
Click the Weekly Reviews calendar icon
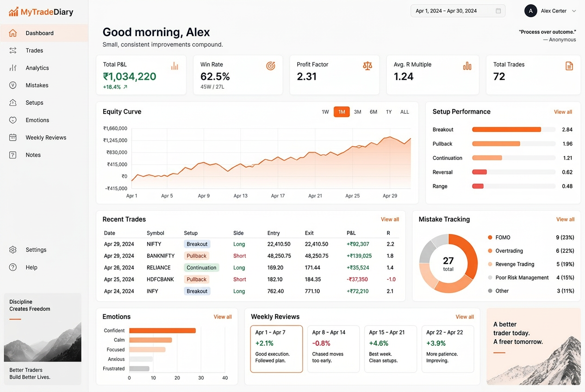pyautogui.click(x=13, y=137)
